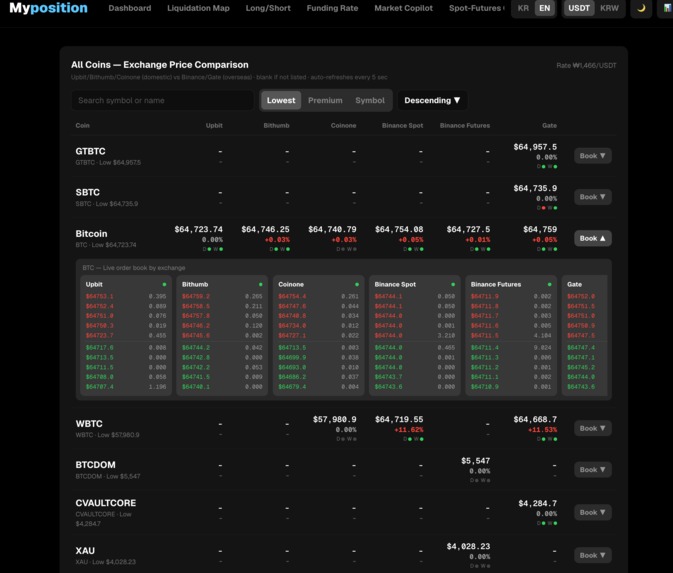Click the Gate column header

click(549, 125)
